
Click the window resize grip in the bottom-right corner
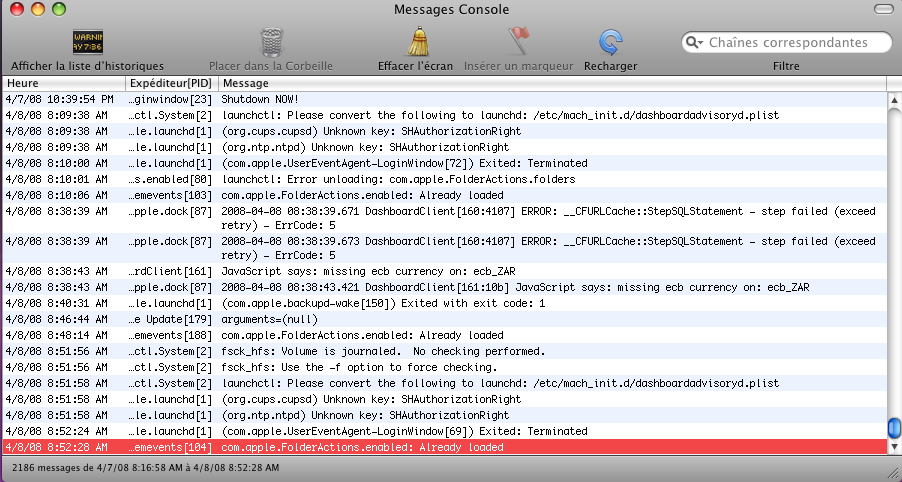(892, 472)
